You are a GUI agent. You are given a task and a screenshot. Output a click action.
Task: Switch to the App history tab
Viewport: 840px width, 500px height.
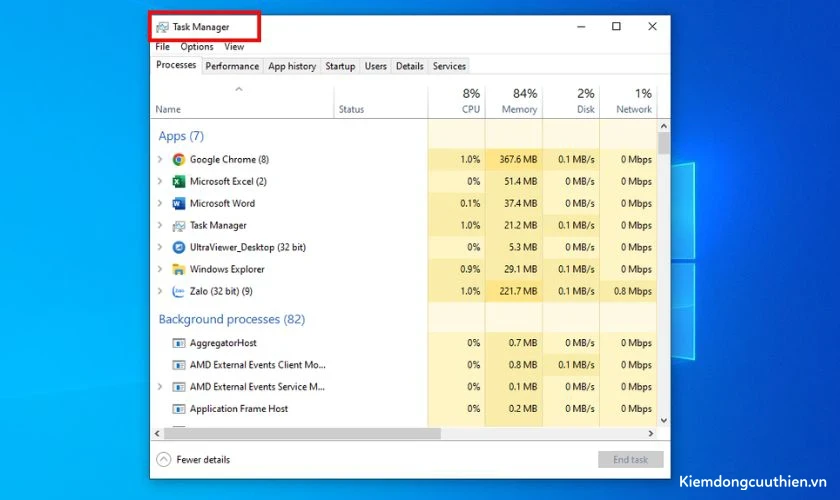click(292, 66)
